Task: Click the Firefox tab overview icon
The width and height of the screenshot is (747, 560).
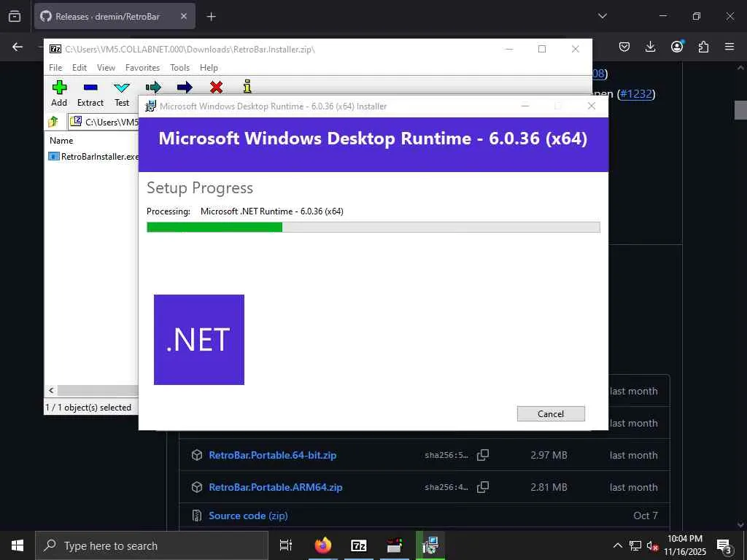Action: coord(15,16)
